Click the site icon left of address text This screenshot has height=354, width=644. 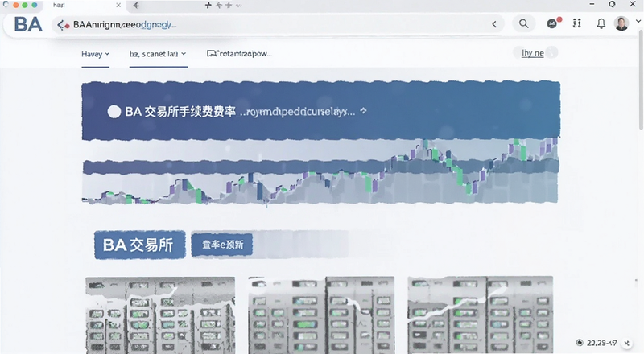coord(63,25)
